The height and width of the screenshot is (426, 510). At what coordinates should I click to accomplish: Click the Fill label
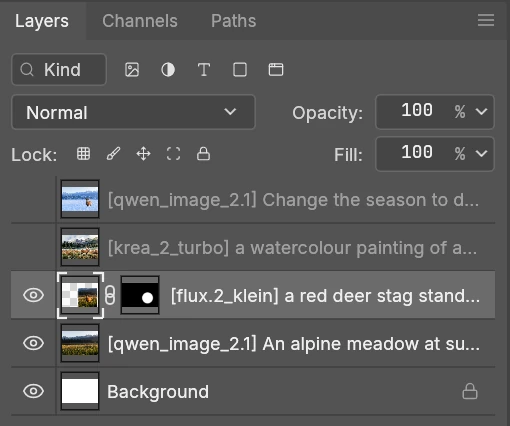coord(348,155)
